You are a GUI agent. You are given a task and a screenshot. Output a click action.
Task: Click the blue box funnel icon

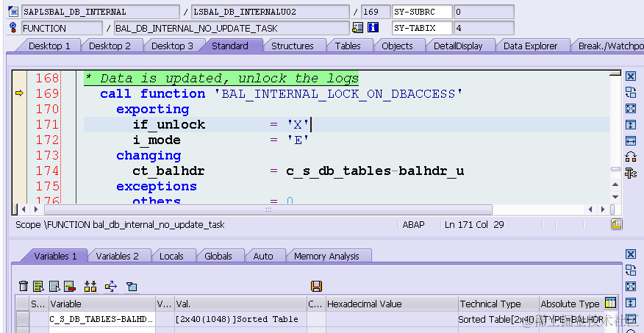[132, 286]
